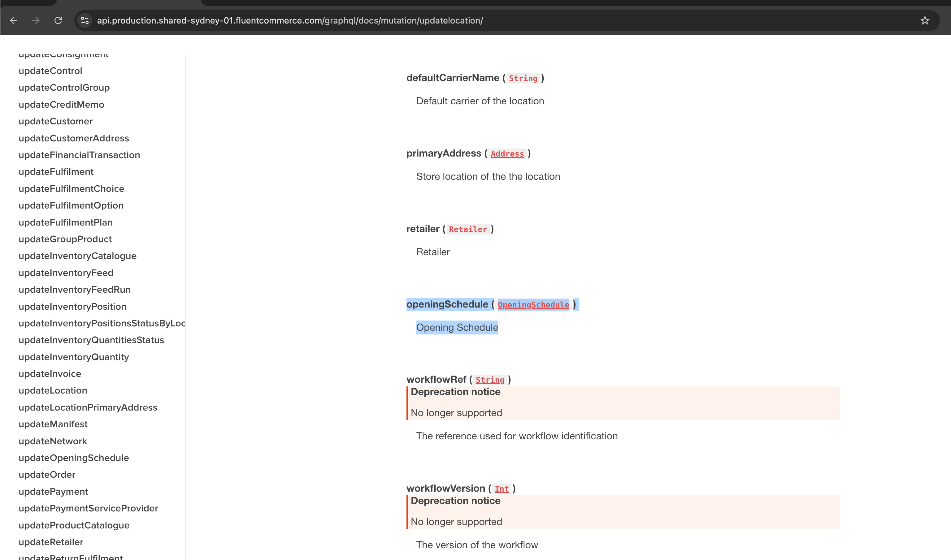Go to updateInventoryCatalogue mutation
This screenshot has width=951, height=560.
click(x=77, y=256)
